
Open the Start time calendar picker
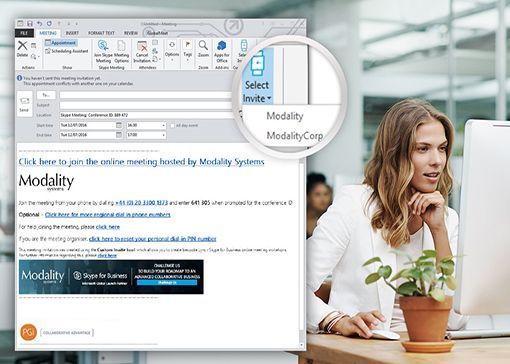pyautogui.click(x=119, y=125)
